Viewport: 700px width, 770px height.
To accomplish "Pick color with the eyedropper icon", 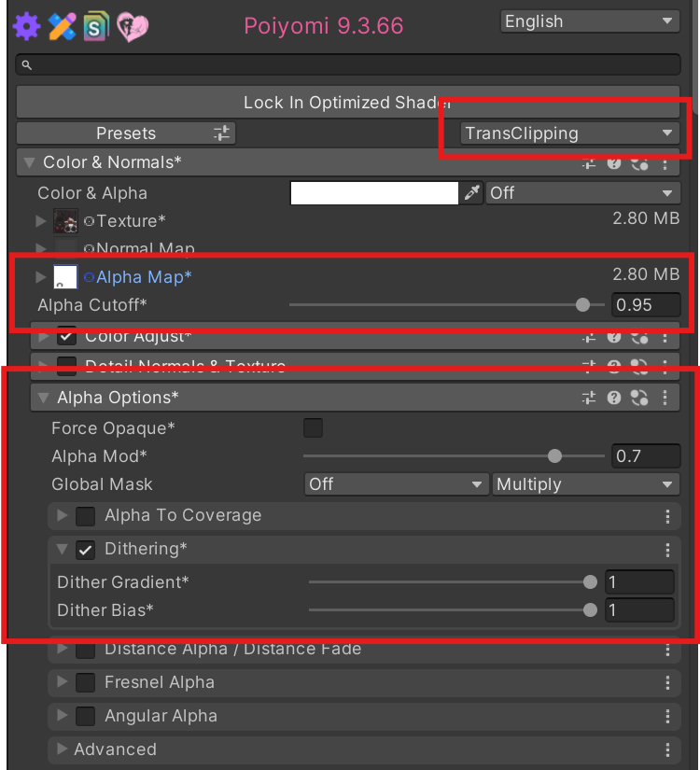I will tap(471, 193).
